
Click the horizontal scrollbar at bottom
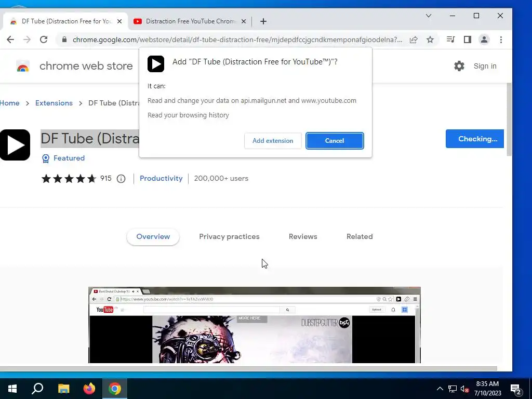248,368
